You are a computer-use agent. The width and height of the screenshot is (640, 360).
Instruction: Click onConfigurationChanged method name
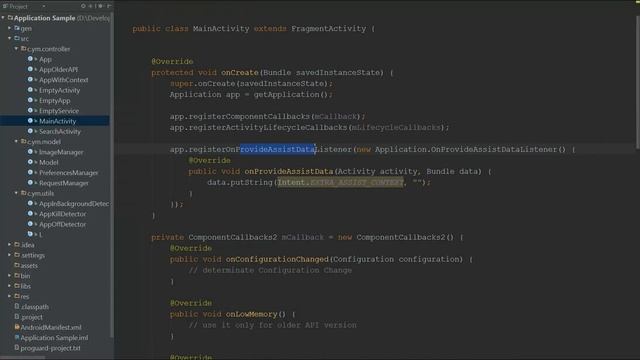point(277,259)
